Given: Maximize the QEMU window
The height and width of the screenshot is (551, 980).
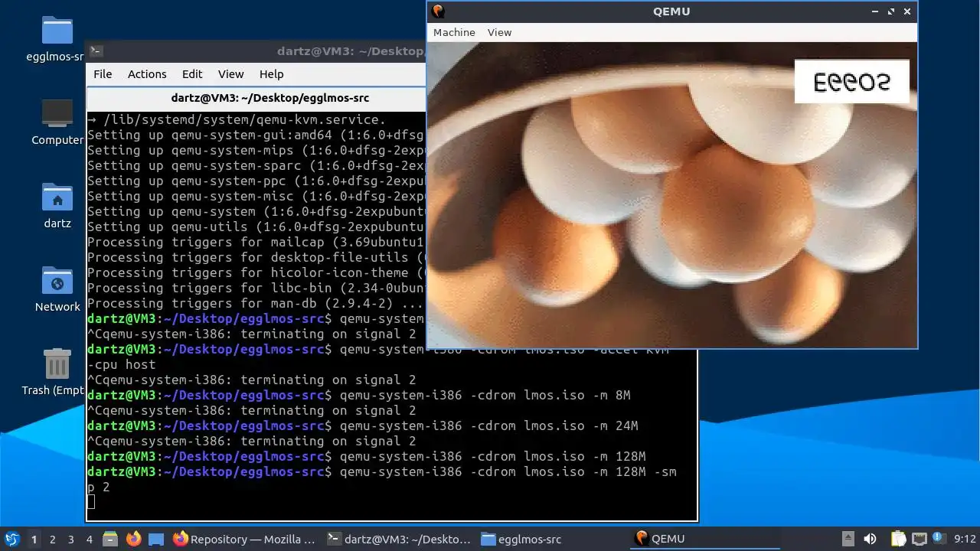Looking at the screenshot, I should (891, 11).
